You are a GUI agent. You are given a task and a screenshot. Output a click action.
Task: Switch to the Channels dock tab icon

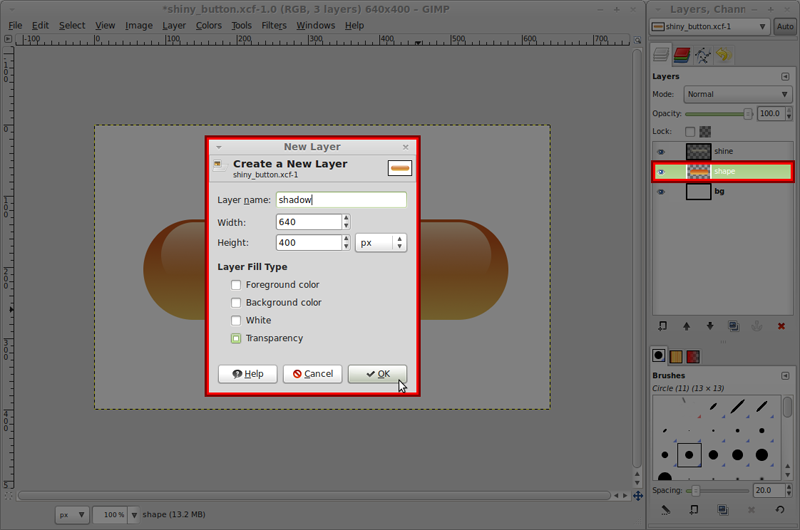[682, 55]
